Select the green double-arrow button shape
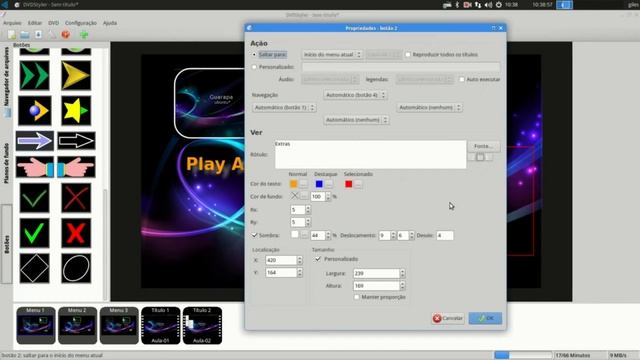640x360 pixels. [x=35, y=76]
